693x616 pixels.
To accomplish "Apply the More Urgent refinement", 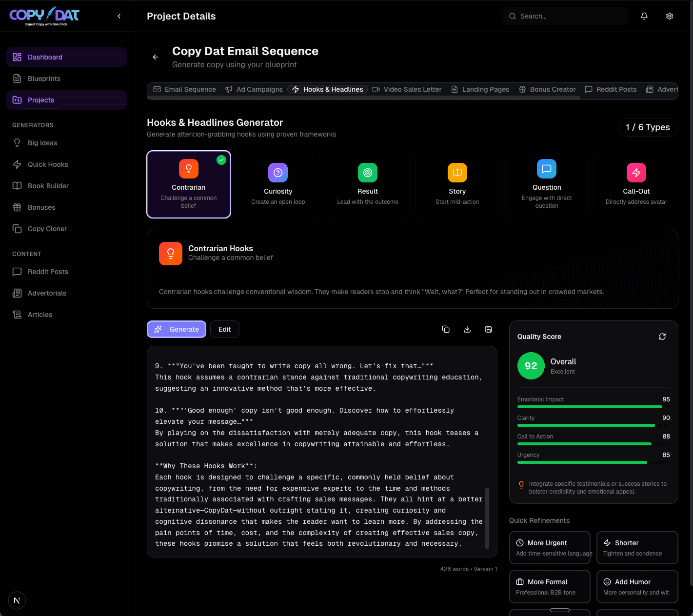I will [x=550, y=547].
